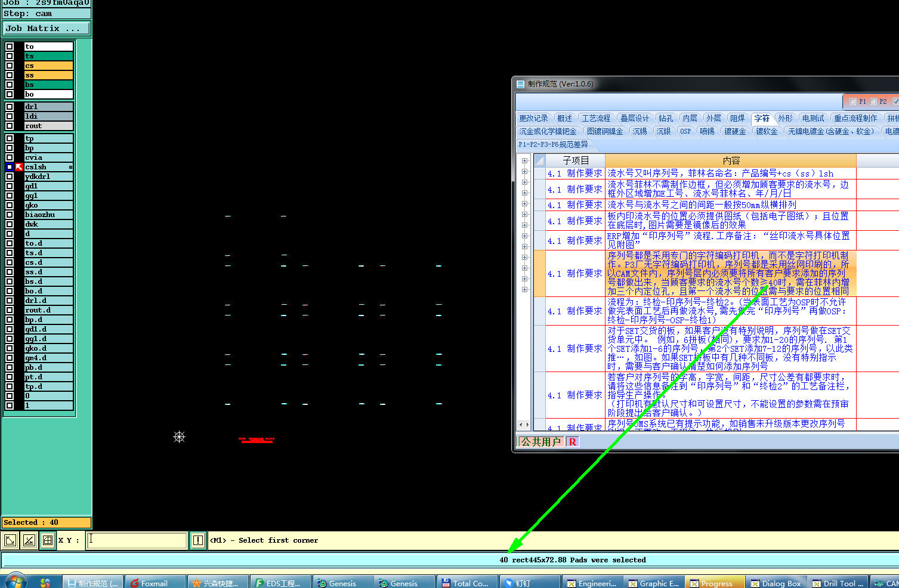Viewport: 899px width, 588px height.
Task: Select the gray ldi layer color label
Action: [48, 116]
